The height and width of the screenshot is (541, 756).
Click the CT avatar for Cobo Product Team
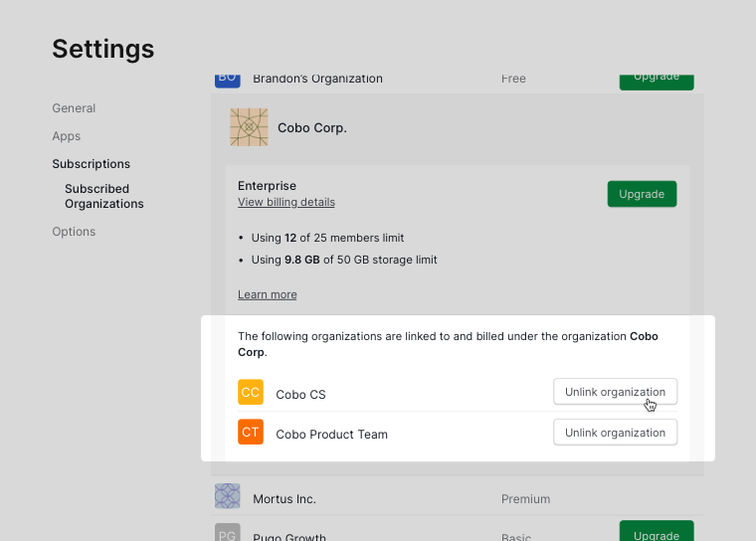(x=251, y=433)
